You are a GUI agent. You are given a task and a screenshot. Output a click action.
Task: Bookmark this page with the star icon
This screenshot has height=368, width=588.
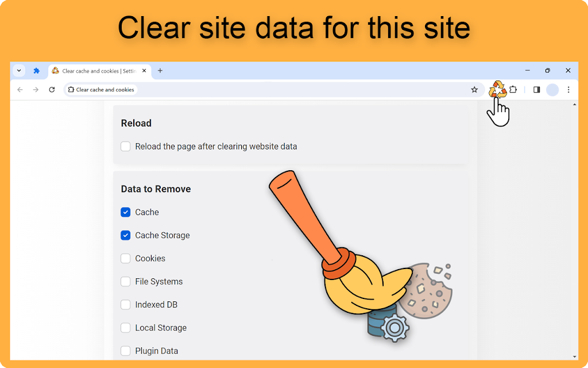coord(474,90)
